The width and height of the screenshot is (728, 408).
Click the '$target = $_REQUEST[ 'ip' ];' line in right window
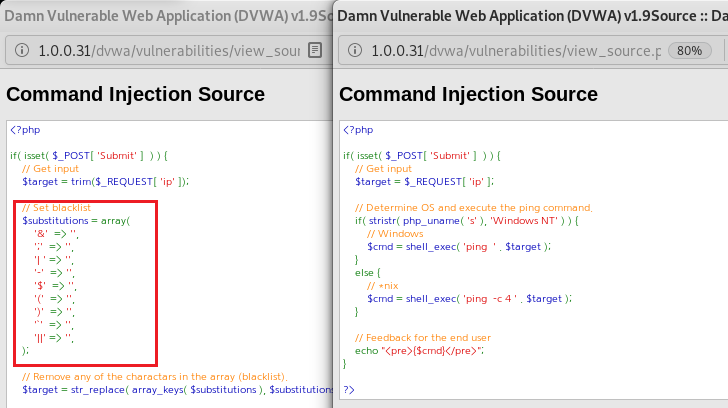pyautogui.click(x=424, y=181)
